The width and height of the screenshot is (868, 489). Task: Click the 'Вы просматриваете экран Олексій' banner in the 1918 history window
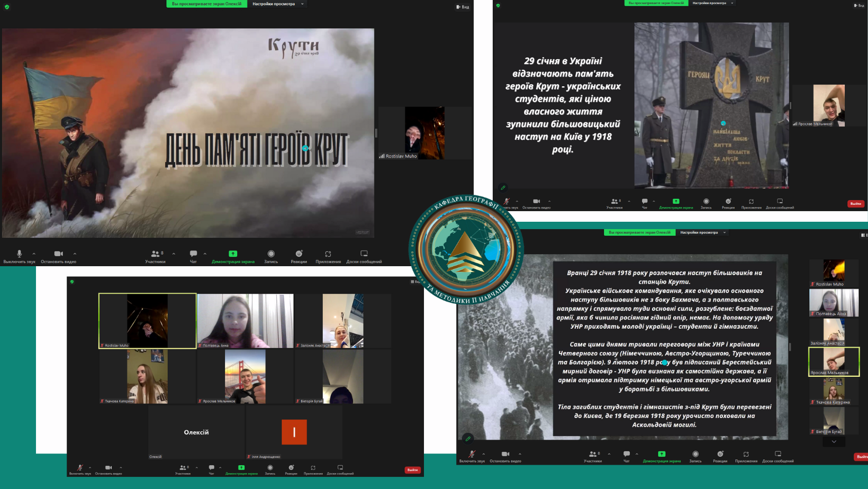[639, 232]
